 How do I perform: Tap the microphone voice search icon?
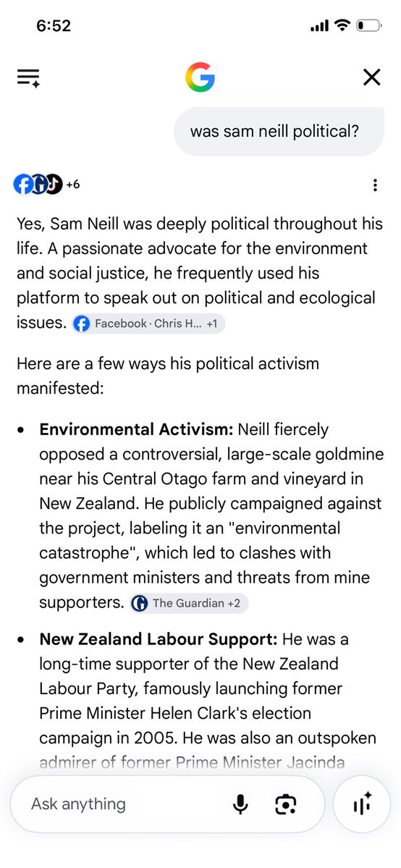pos(240,804)
